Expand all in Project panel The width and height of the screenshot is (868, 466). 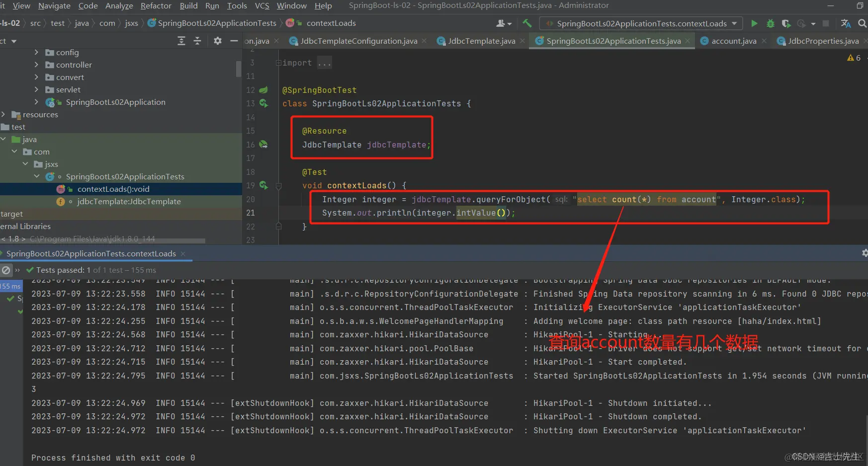pyautogui.click(x=181, y=41)
